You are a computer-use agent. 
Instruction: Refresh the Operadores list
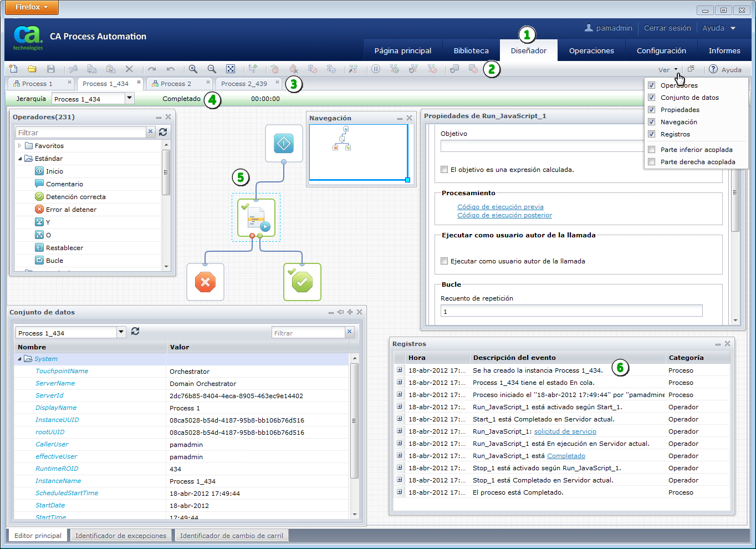point(163,132)
